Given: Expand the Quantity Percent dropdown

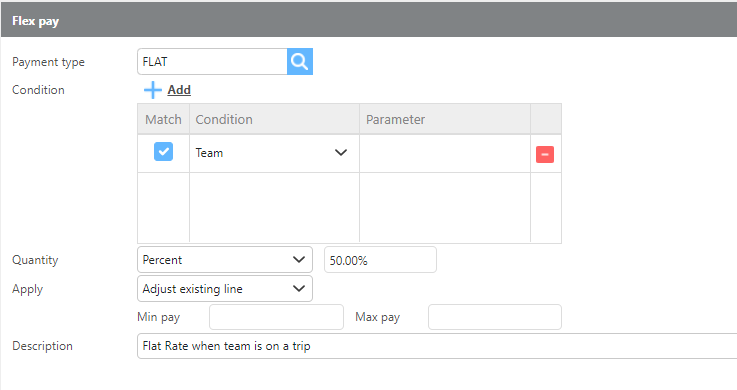Looking at the screenshot, I should (225, 260).
